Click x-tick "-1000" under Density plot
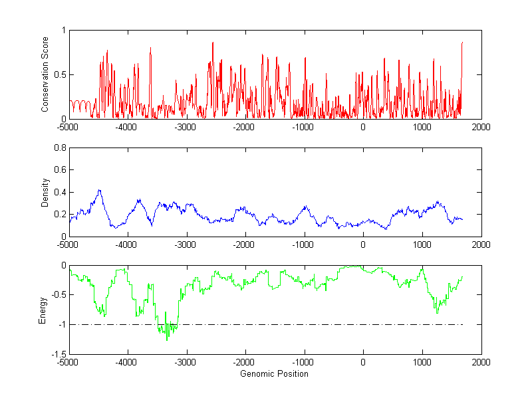The width and height of the screenshot is (532, 398). click(x=303, y=245)
